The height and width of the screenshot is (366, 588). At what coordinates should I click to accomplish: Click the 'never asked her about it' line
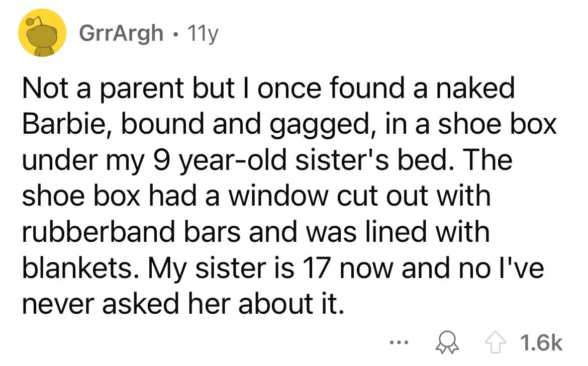[x=183, y=304]
